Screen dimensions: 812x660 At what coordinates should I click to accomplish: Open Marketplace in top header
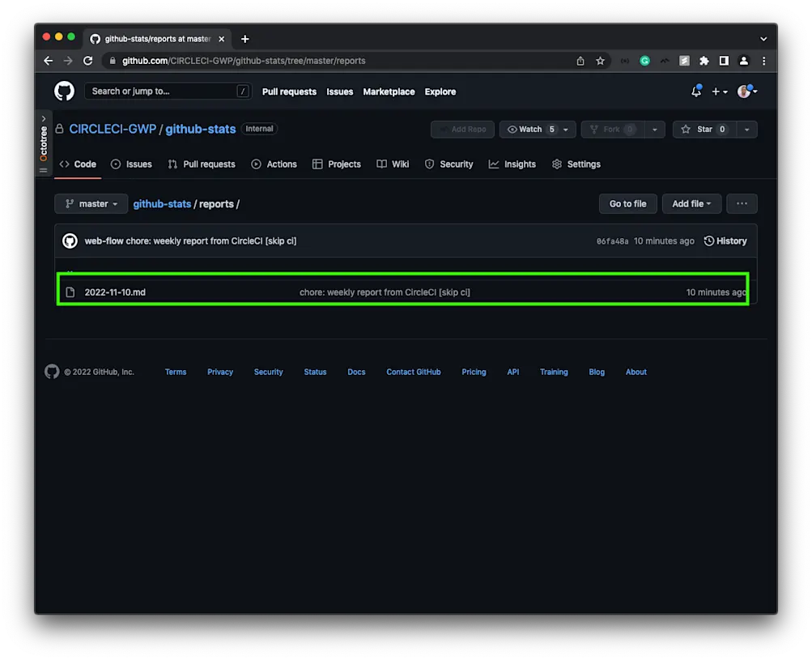389,92
